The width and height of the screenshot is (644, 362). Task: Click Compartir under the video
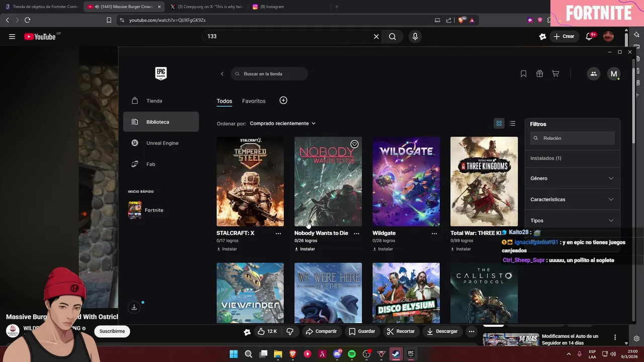coord(321,331)
